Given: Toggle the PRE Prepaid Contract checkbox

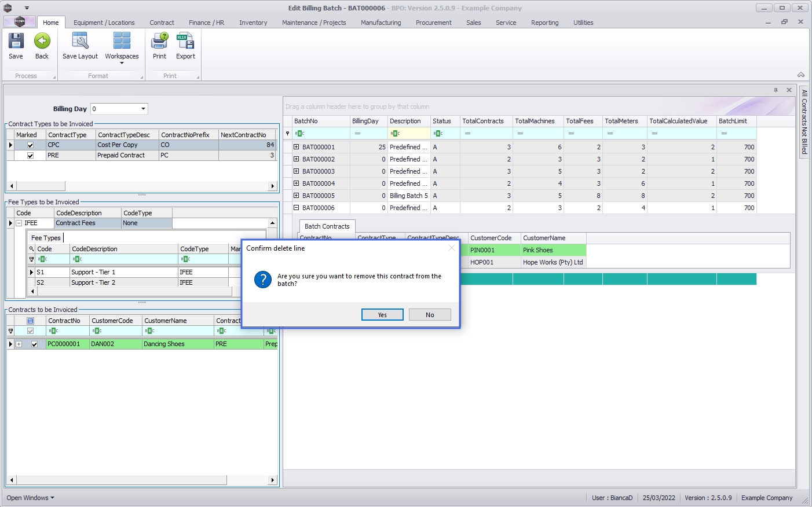Looking at the screenshot, I should [31, 156].
